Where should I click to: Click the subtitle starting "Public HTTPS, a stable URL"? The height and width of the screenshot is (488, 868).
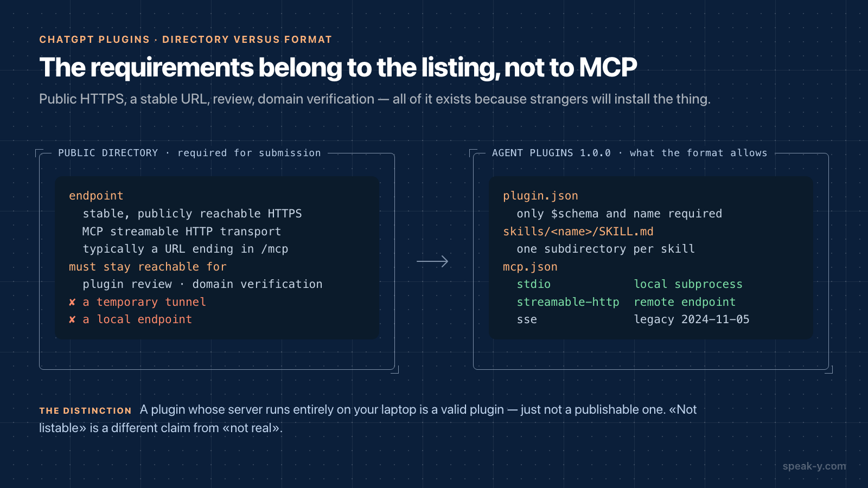click(x=375, y=99)
